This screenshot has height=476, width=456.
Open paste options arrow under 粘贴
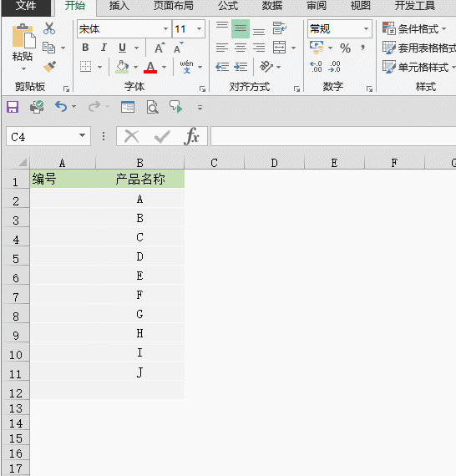[x=23, y=69]
